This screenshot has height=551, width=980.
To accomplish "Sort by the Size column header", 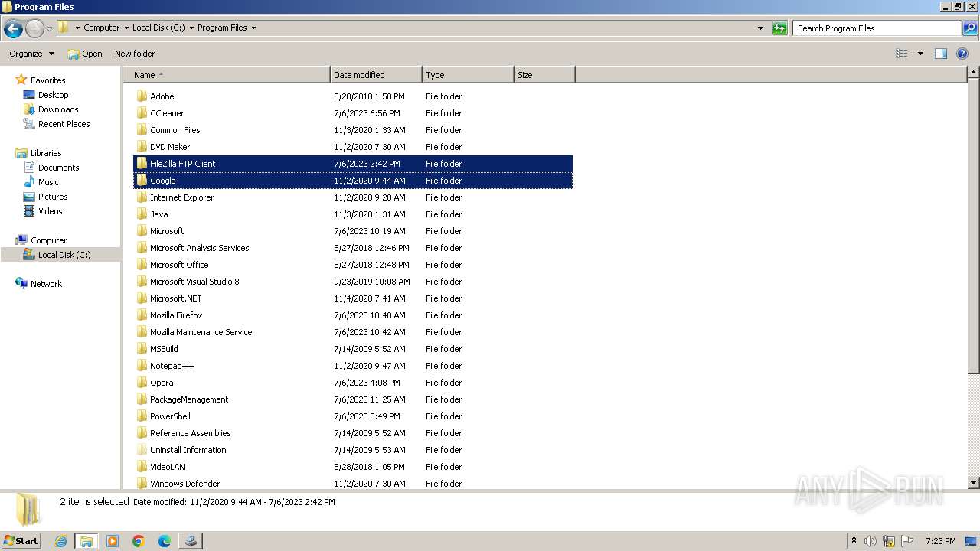I will pyautogui.click(x=544, y=75).
